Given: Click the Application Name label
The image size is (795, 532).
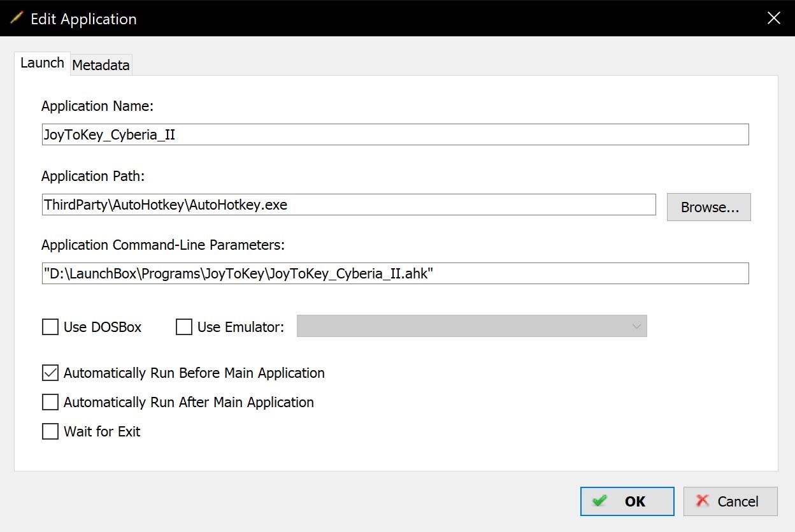Looking at the screenshot, I should click(97, 106).
